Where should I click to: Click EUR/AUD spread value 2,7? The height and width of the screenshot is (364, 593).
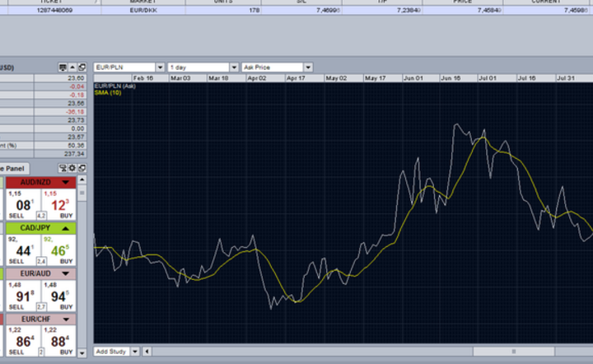41,307
